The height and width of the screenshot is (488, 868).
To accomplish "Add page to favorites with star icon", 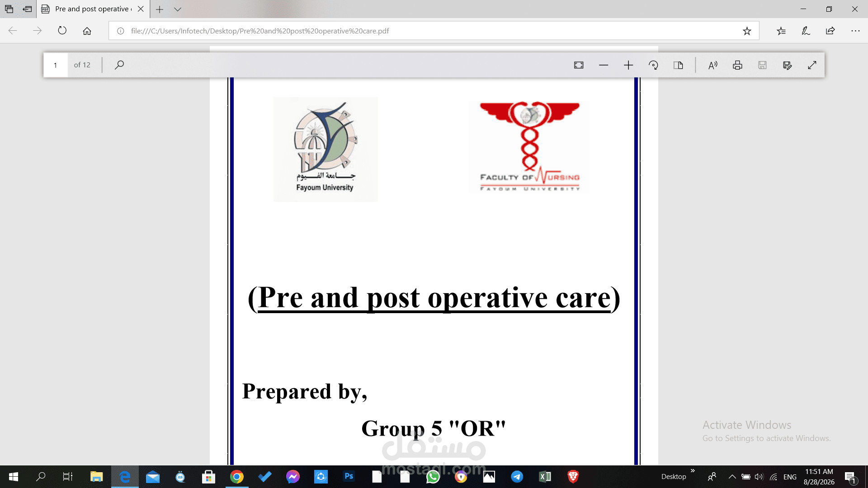I will pyautogui.click(x=747, y=31).
